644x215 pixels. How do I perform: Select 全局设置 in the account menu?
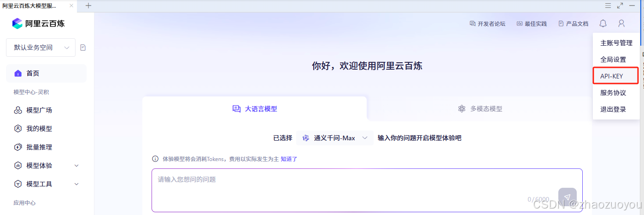pyautogui.click(x=616, y=60)
